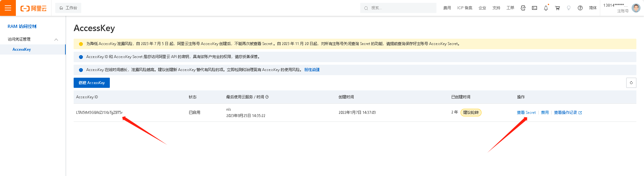Click the yellow warning icon in the notice
The image size is (644, 176).
(x=81, y=44)
